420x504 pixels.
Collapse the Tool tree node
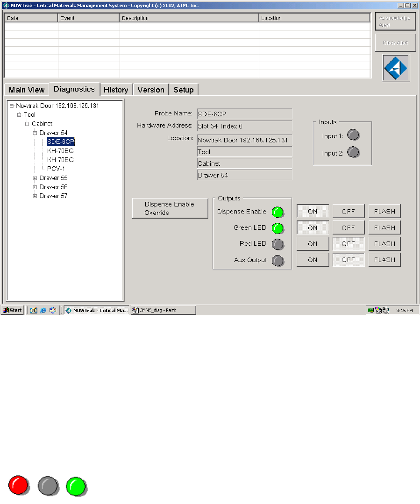coord(19,114)
